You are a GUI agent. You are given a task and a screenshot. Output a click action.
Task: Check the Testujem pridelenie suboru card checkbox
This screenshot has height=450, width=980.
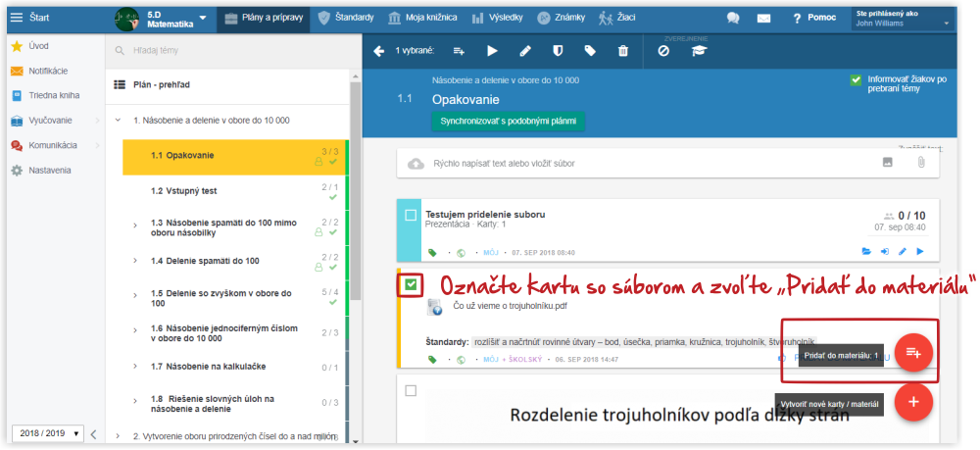point(411,216)
